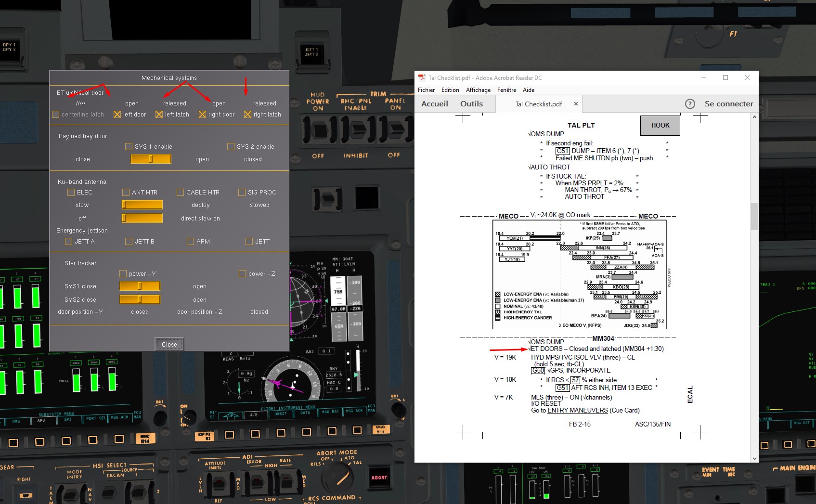This screenshot has width=816, height=504.
Task: Uncheck the ET umbilical left door checkbox
Action: pyautogui.click(x=117, y=115)
